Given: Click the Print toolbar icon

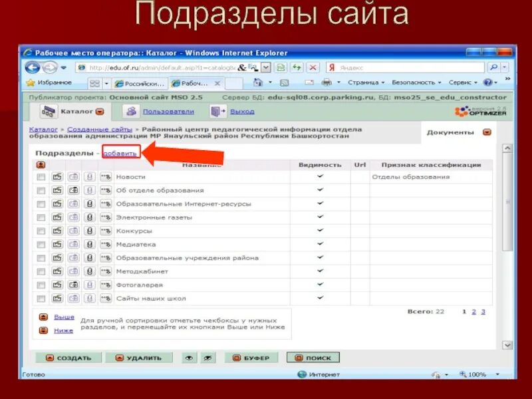Looking at the screenshot, I should [327, 82].
